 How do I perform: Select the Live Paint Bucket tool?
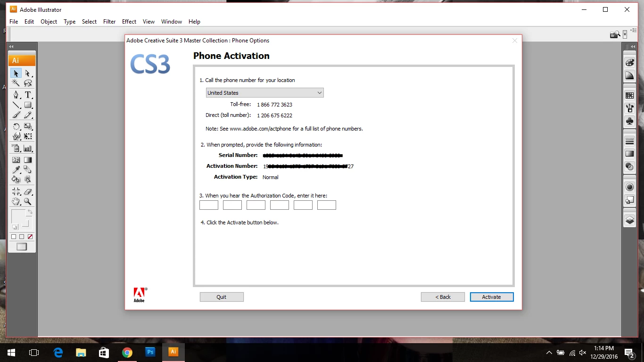tap(16, 180)
